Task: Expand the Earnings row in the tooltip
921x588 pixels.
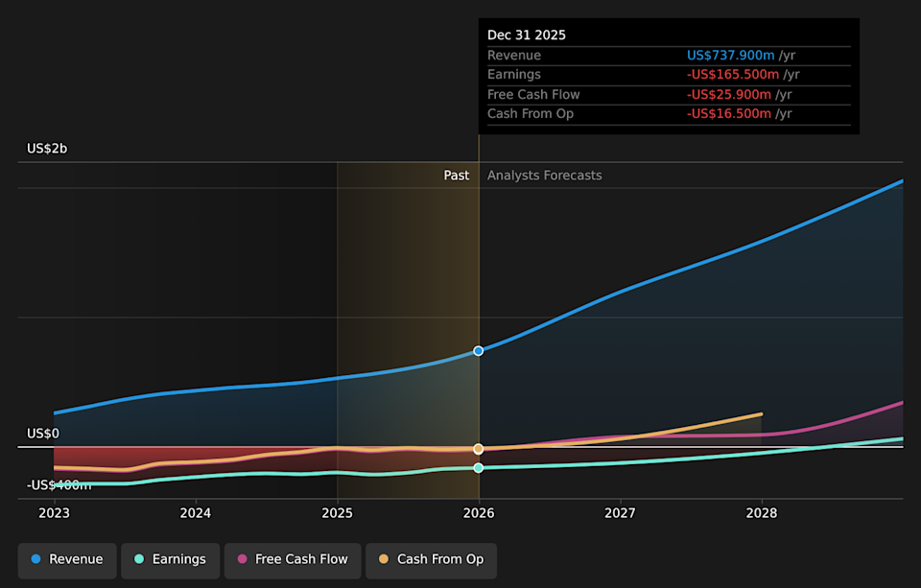Action: (514, 74)
